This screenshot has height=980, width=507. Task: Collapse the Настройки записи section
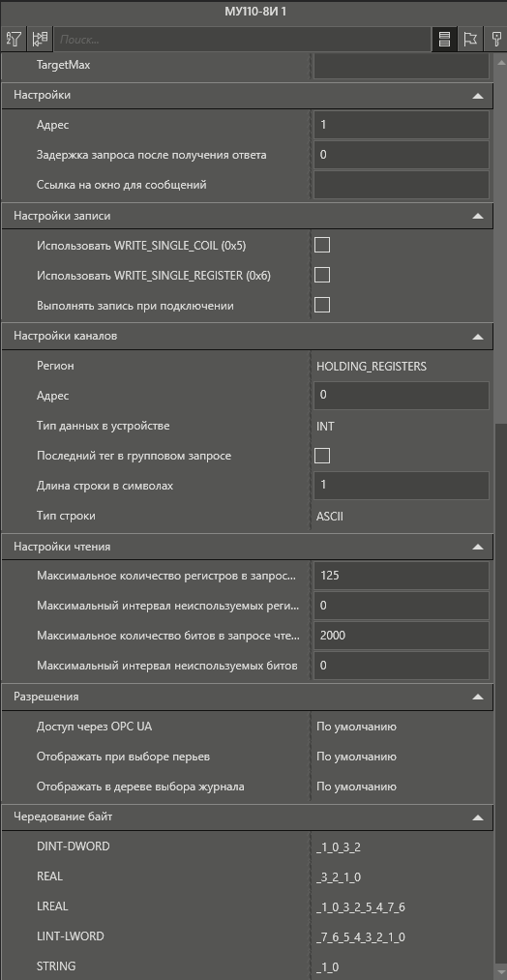[478, 217]
